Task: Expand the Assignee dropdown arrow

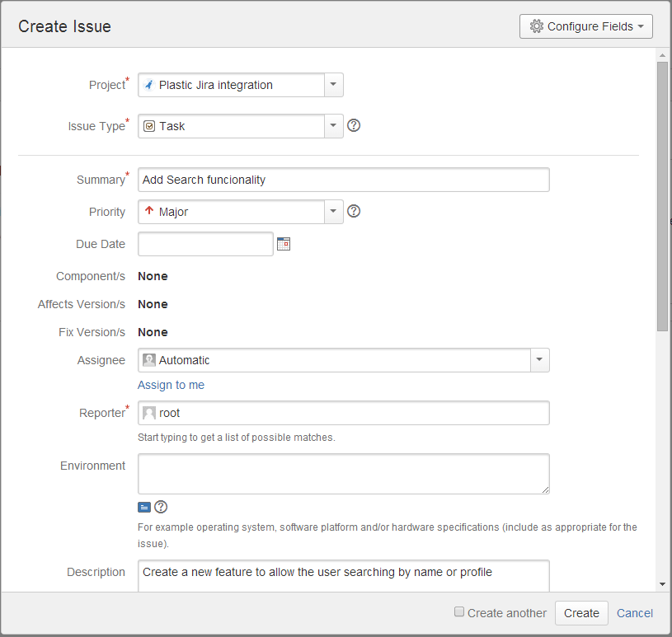Action: 539,360
